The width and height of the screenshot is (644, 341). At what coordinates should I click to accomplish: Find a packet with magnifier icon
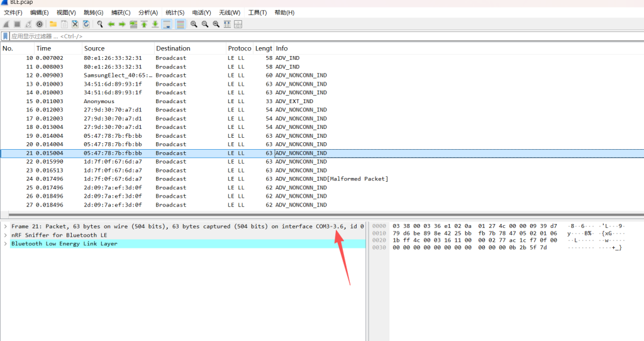coord(100,24)
